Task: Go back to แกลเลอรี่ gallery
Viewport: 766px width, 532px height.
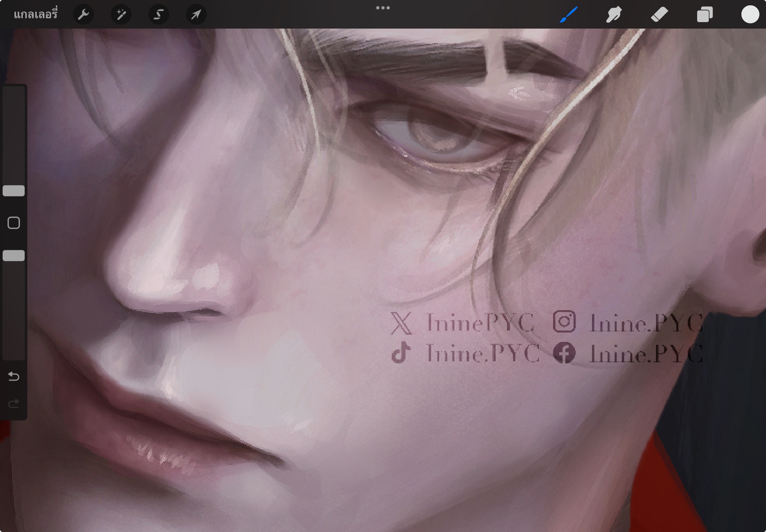Action: coord(35,15)
